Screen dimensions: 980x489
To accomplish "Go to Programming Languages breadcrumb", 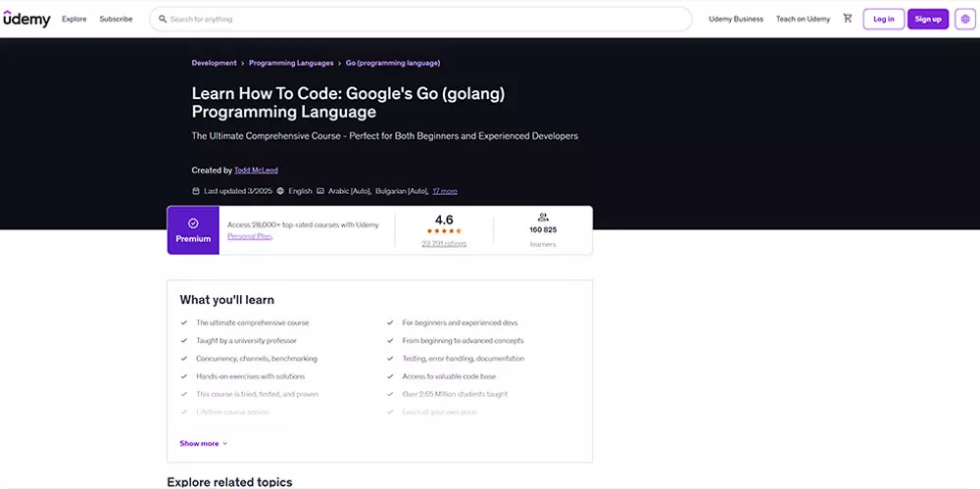I will click(291, 63).
